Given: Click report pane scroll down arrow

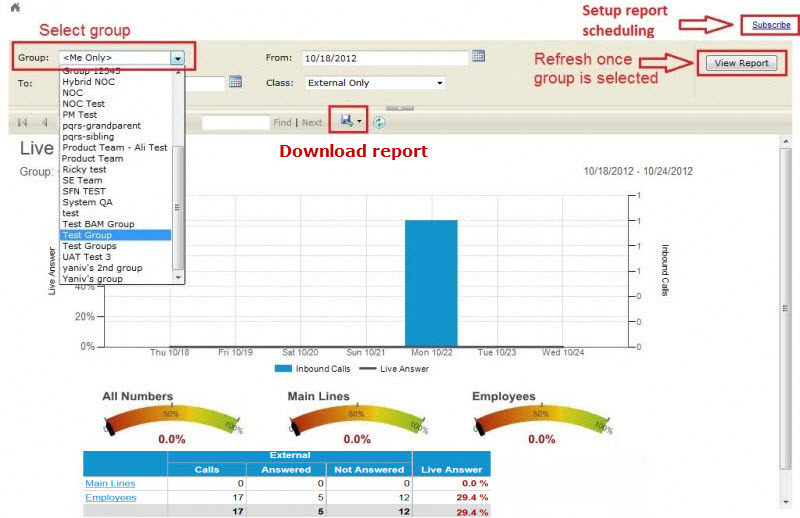Looking at the screenshot, I should 785,502.
